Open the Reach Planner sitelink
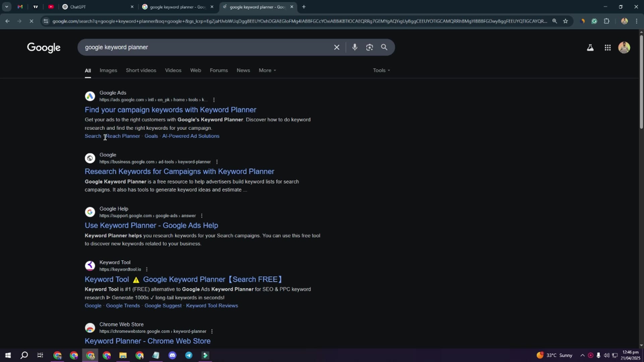The image size is (644, 362). (x=123, y=136)
